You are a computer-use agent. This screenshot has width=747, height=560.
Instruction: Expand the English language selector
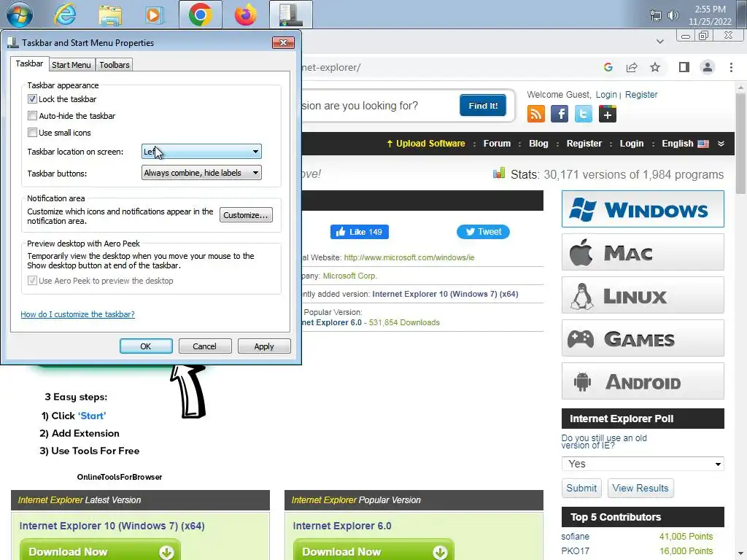pos(685,144)
